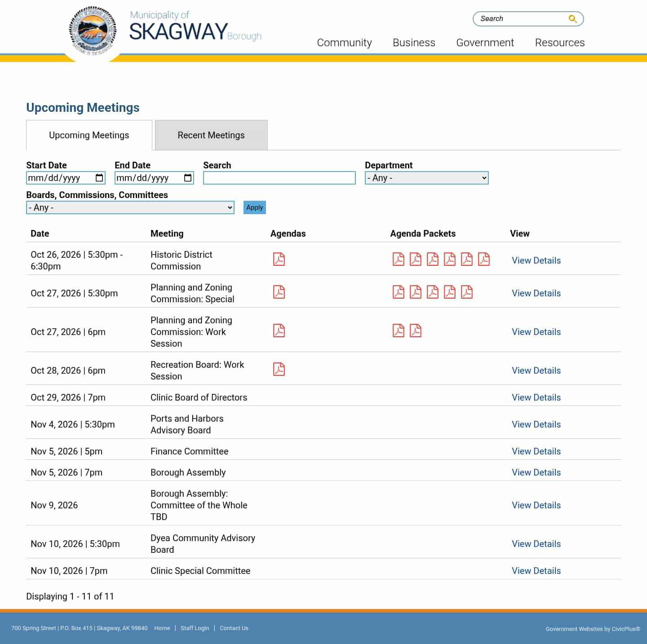The width and height of the screenshot is (647, 644).
Task: Focus the meeting Search text field
Action: coord(279,178)
